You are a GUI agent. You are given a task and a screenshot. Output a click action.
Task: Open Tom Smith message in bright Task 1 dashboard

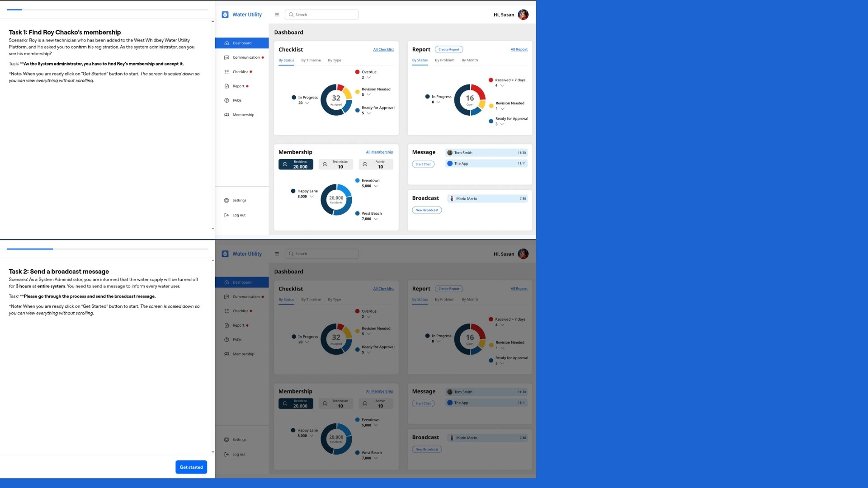486,153
